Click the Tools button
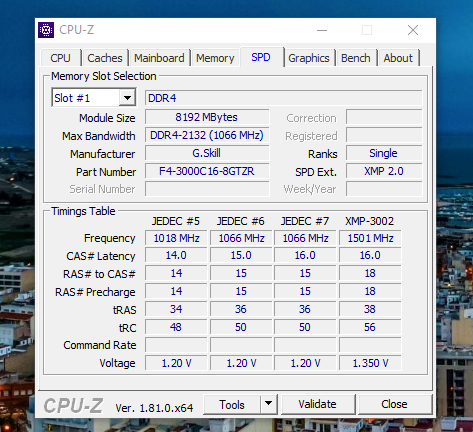Image resolution: width=473 pixels, height=432 pixels. (232, 405)
